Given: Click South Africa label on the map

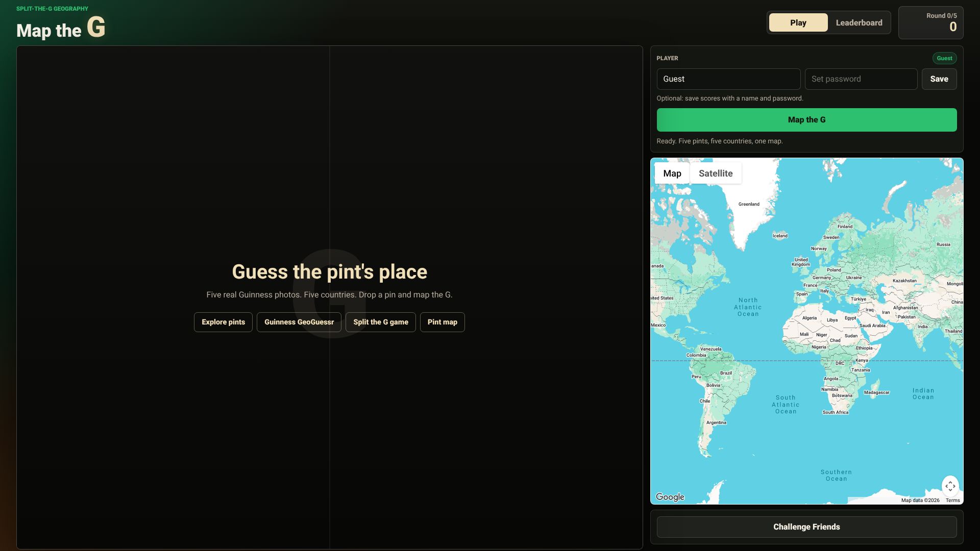Looking at the screenshot, I should click(x=835, y=412).
